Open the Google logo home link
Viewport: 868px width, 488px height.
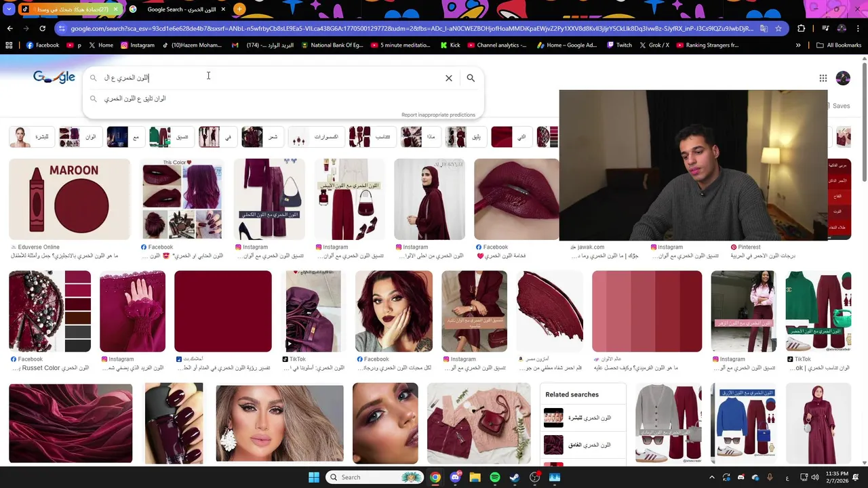tap(54, 77)
